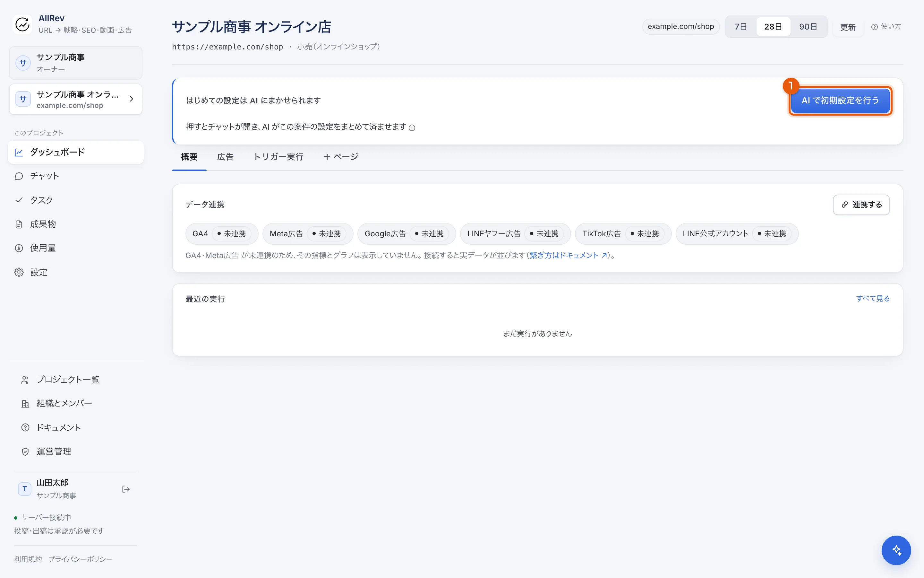Select the 90日 period
Viewport: 924px width, 578px height.
[808, 27]
